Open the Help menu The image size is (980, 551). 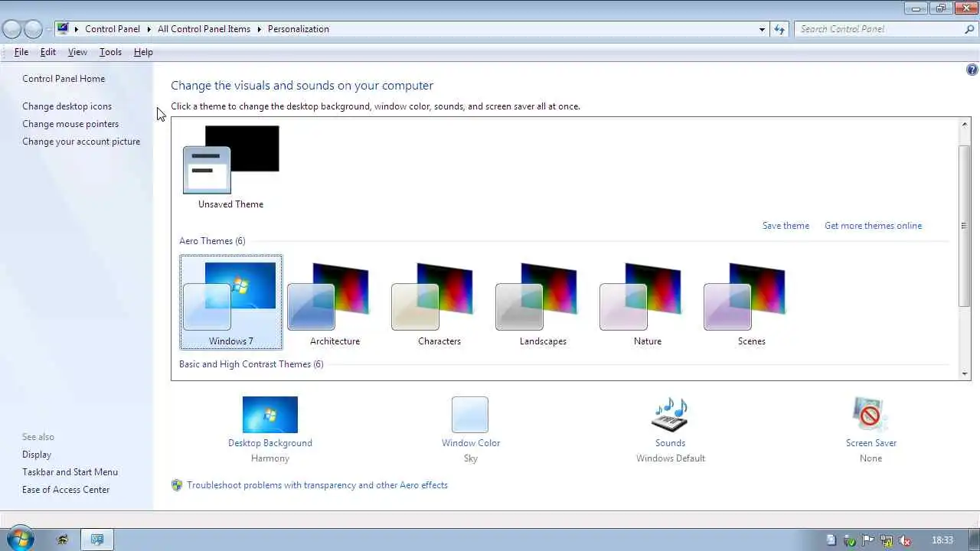point(143,52)
